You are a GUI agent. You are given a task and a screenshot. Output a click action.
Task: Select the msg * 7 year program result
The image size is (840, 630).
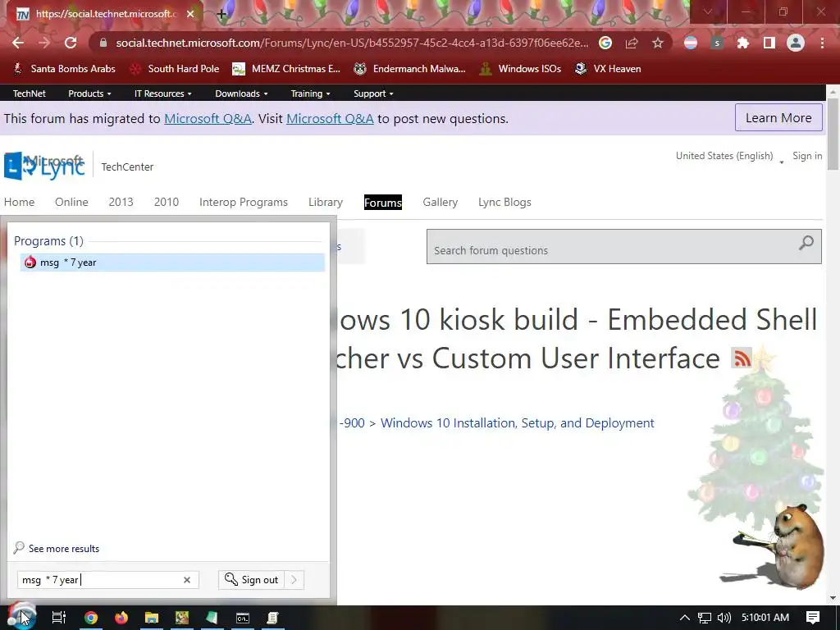click(172, 262)
